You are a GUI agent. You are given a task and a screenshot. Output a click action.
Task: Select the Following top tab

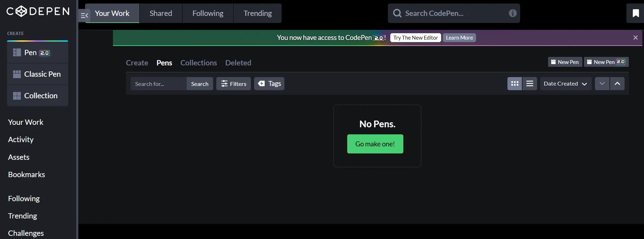(208, 13)
